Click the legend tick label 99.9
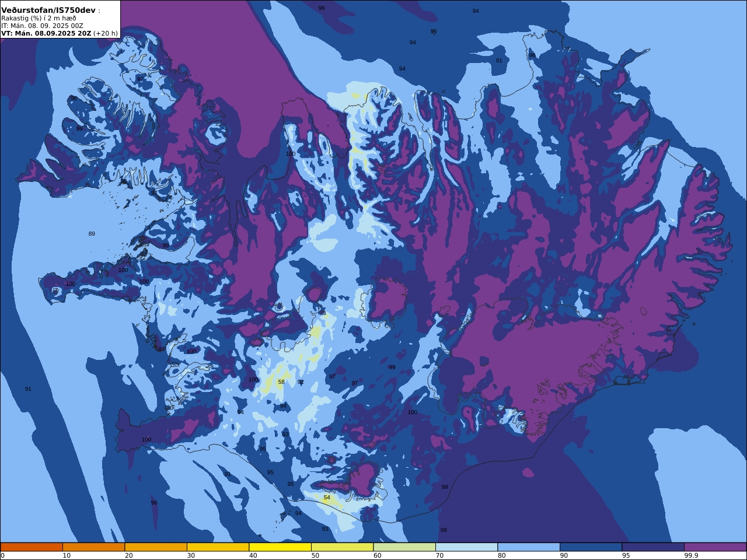This screenshot has height=560, width=747. [691, 555]
